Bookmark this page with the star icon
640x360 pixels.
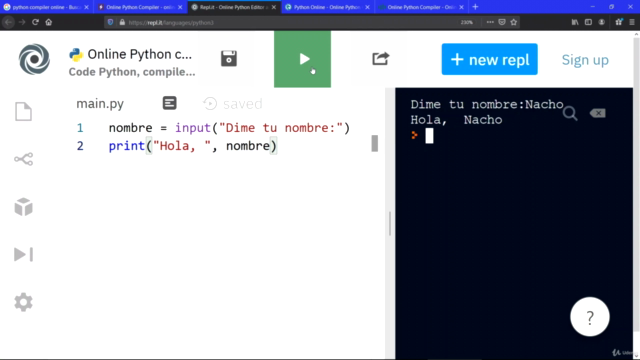tap(514, 22)
